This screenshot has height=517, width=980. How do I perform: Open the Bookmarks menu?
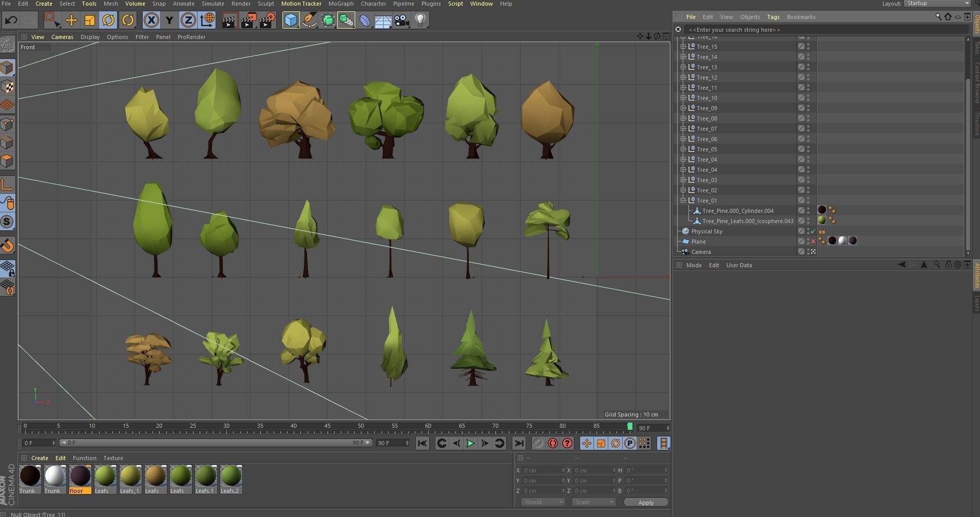[x=801, y=17]
